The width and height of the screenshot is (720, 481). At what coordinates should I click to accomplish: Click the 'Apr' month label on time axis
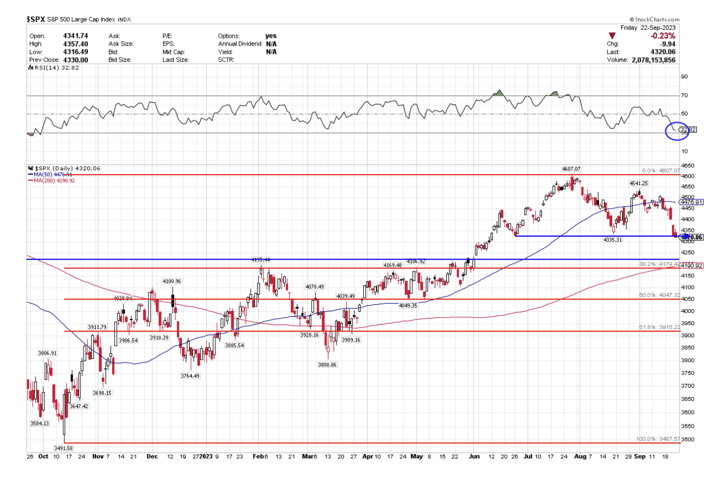pos(368,457)
